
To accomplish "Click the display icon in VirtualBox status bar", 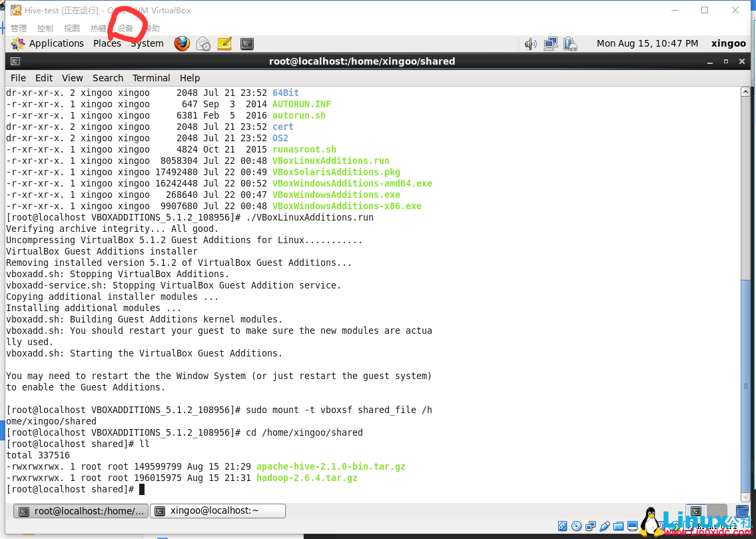I will coord(633,526).
